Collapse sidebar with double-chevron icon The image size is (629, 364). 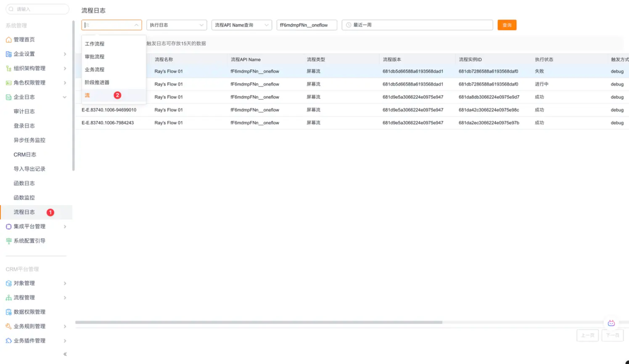coord(65,354)
